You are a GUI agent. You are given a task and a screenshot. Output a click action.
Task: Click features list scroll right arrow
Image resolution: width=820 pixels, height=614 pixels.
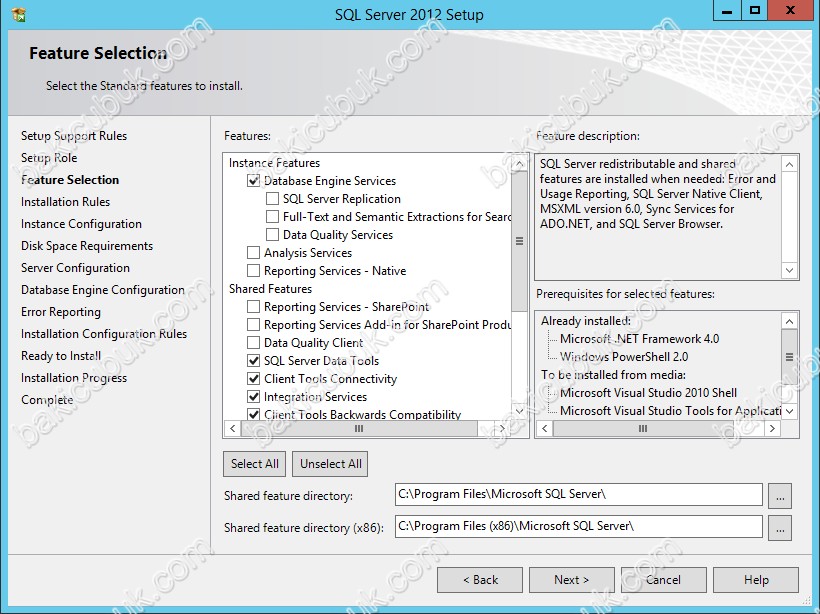click(503, 429)
